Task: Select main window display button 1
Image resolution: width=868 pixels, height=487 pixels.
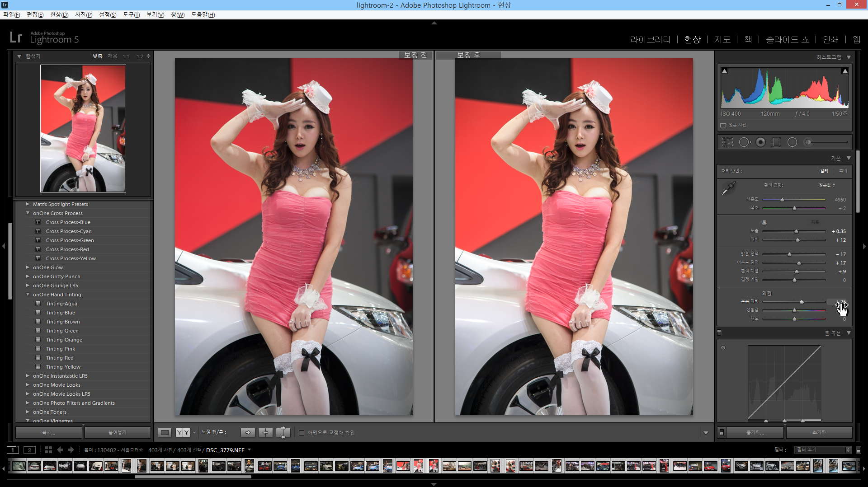Action: pos(13,450)
